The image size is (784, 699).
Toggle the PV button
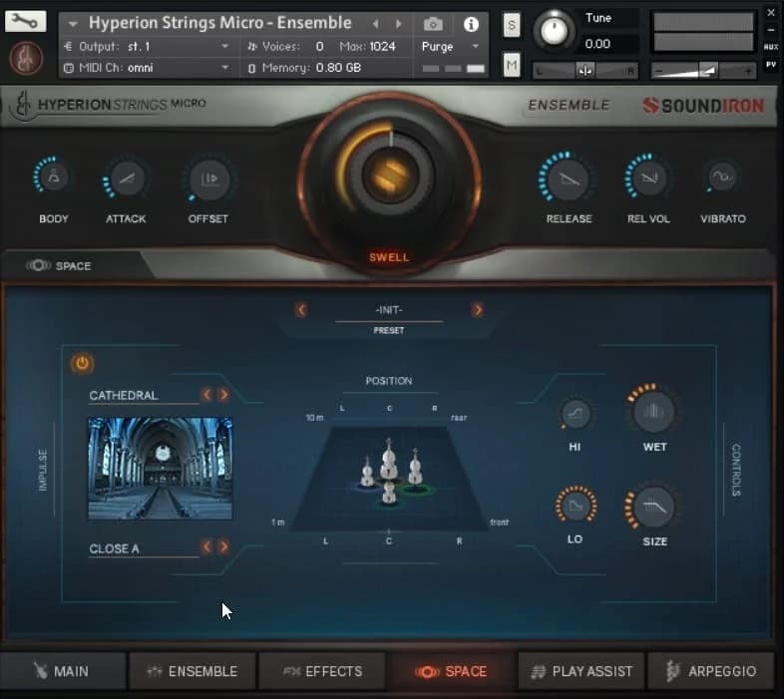(770, 65)
